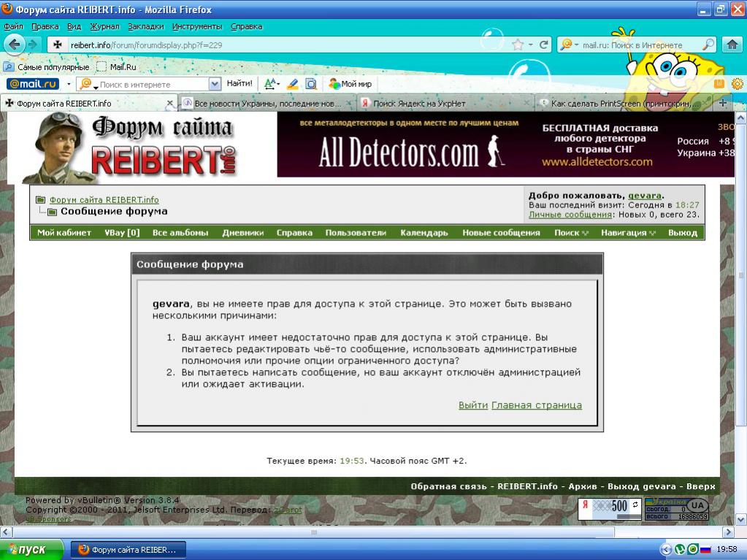Click the horizontal scrollbar thumb
The image size is (747, 560).
pos(313,532)
